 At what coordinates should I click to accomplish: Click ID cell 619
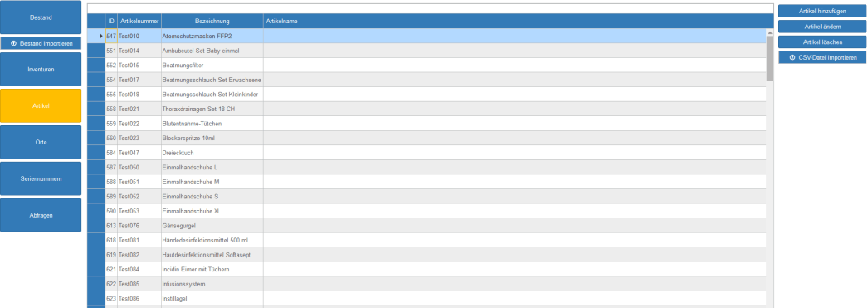pos(111,255)
